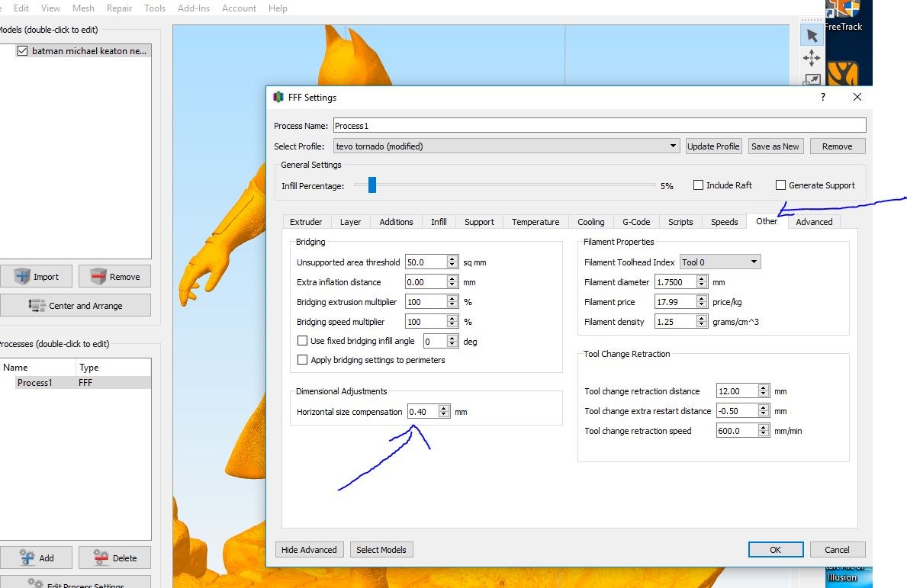This screenshot has width=907, height=588.
Task: Open the Mesh menu
Action: [x=83, y=8]
